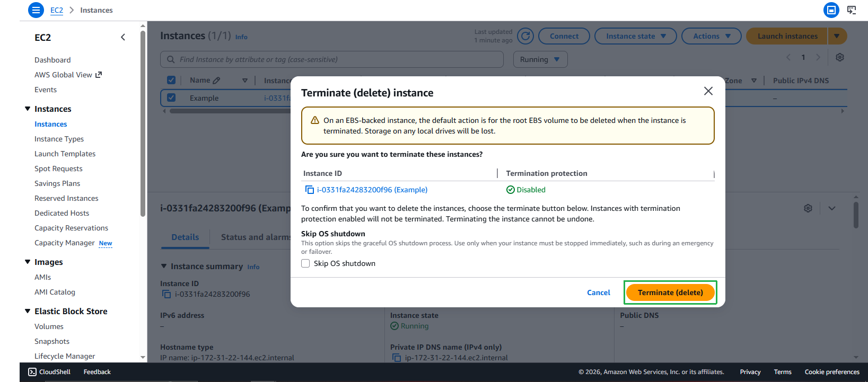Click the blue circular panel icon in header
The height and width of the screenshot is (382, 868).
pyautogui.click(x=831, y=10)
